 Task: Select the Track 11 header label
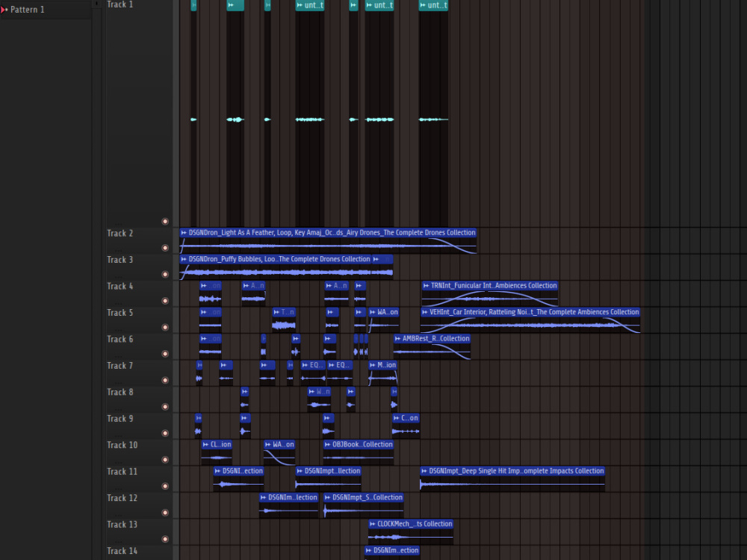click(123, 472)
